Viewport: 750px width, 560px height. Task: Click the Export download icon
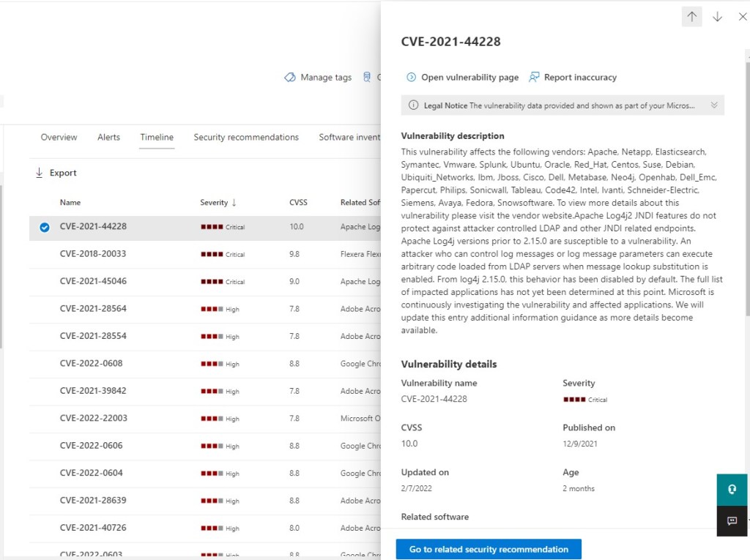pyautogui.click(x=40, y=173)
